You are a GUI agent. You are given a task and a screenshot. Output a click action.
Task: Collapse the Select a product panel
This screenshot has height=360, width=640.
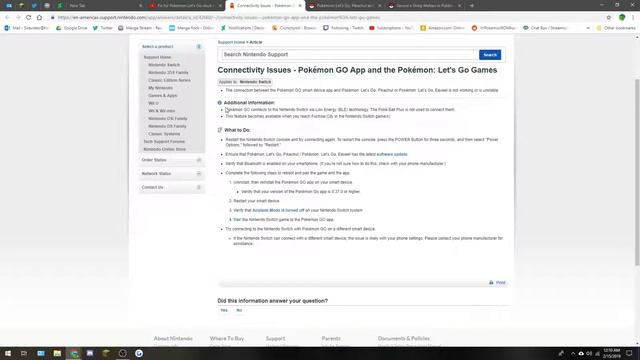(x=199, y=47)
